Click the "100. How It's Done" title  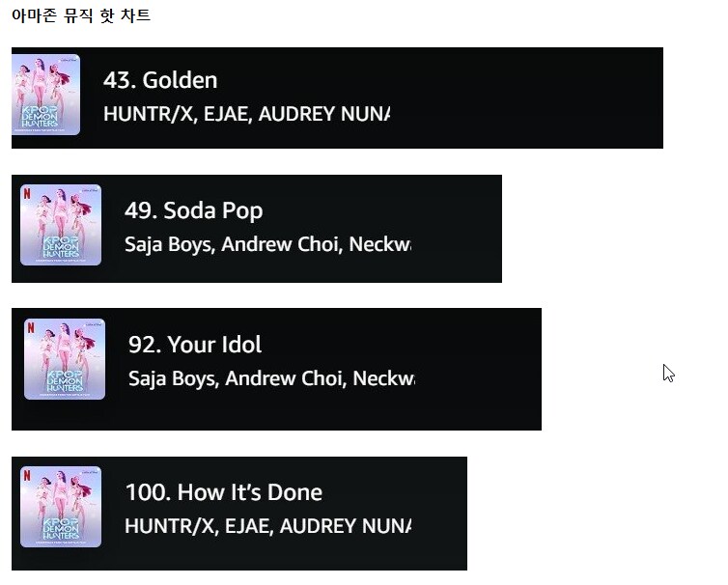224,492
